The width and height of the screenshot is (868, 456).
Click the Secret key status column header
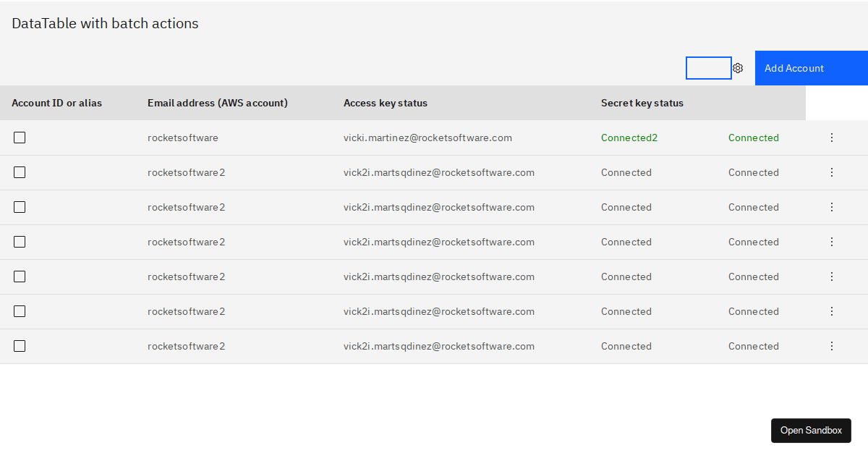tap(642, 103)
